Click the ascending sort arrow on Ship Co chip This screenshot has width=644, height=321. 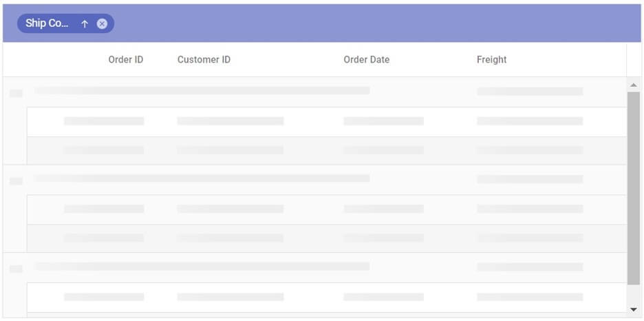pos(85,23)
